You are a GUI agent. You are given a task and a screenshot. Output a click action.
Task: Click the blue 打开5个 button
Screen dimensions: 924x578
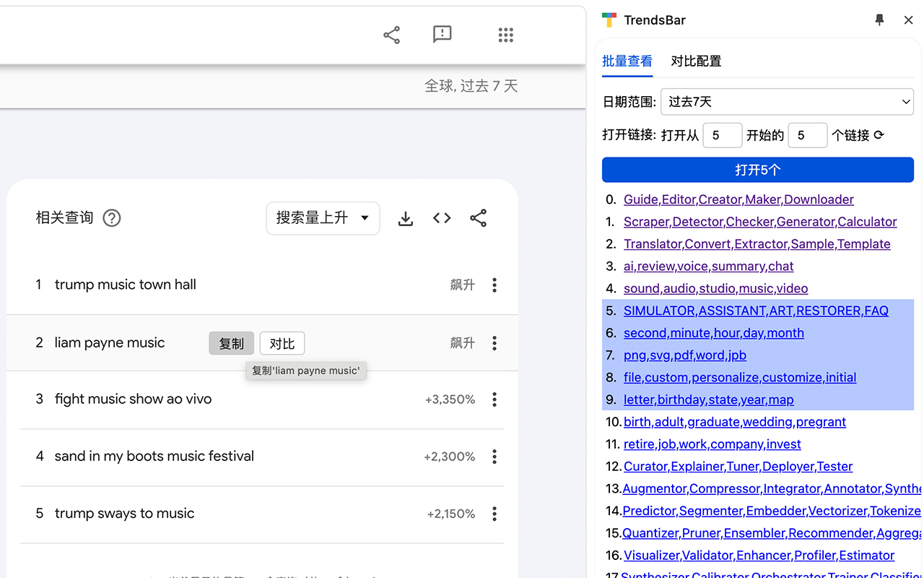pos(758,170)
